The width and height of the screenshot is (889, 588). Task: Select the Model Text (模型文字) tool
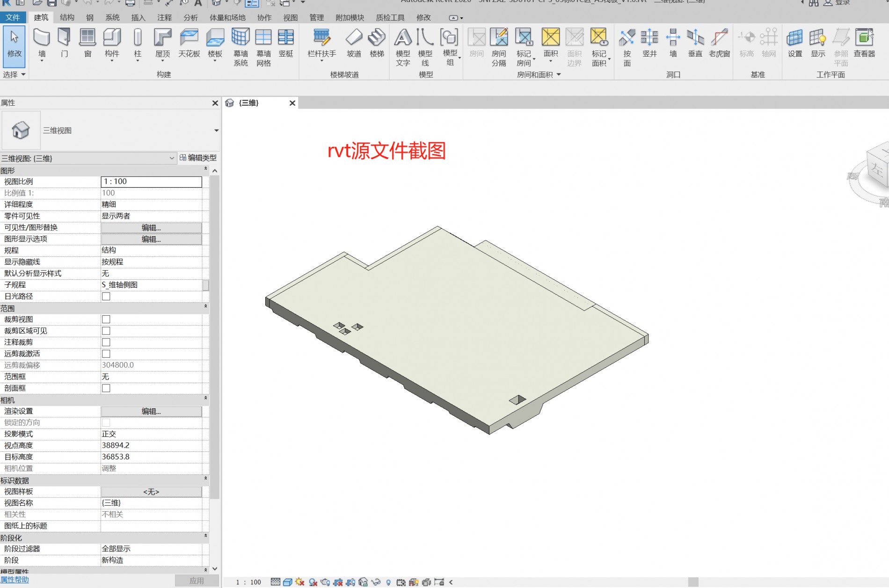pyautogui.click(x=403, y=47)
